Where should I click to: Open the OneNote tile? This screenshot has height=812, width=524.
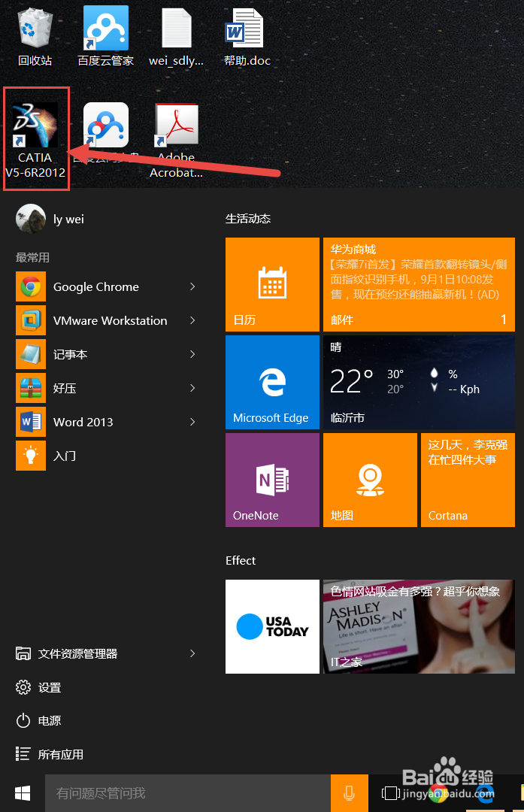tap(272, 480)
